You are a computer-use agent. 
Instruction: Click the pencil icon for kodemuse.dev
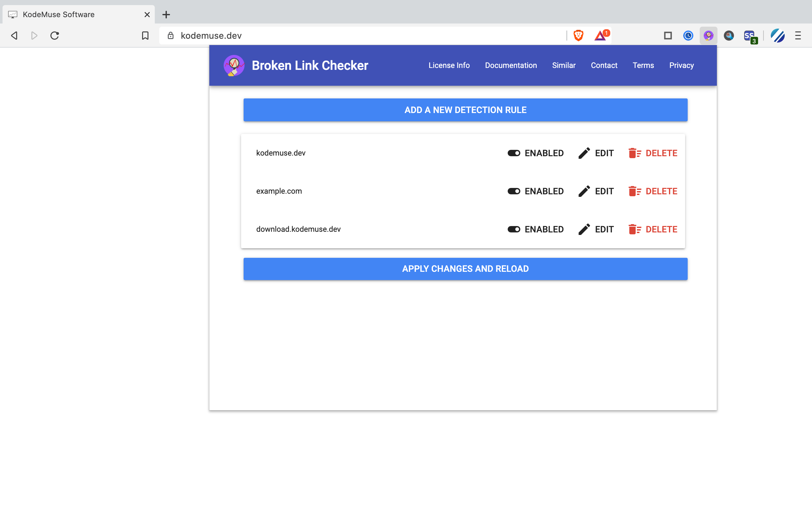point(584,153)
